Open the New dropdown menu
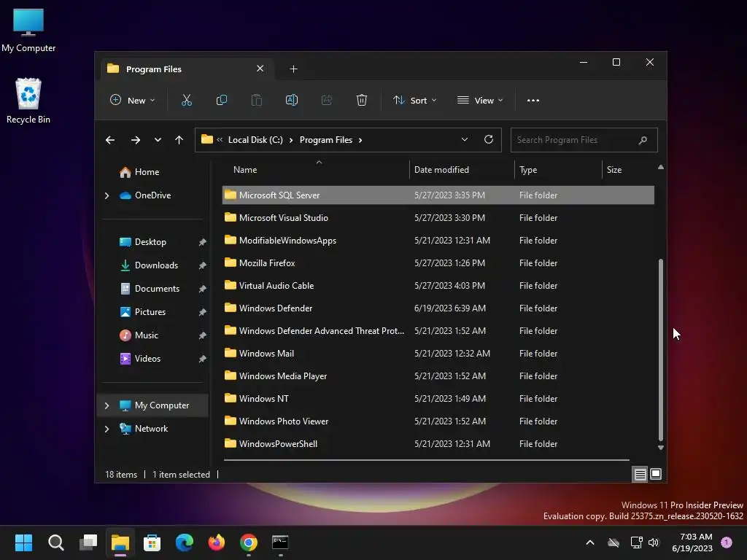The image size is (747, 560). 133,100
